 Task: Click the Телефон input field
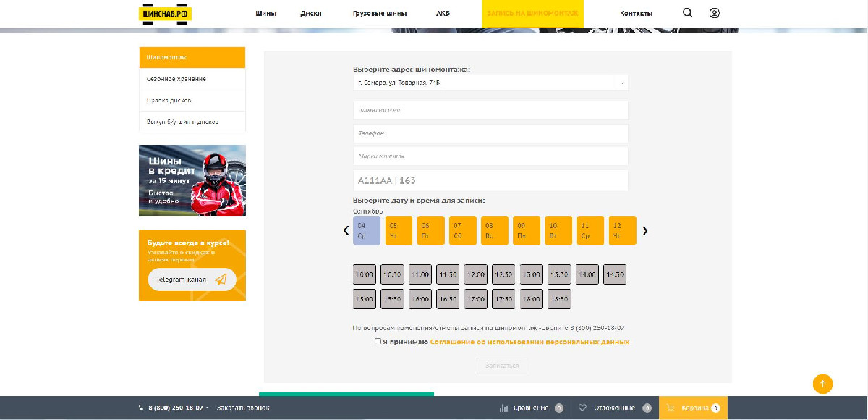click(490, 133)
